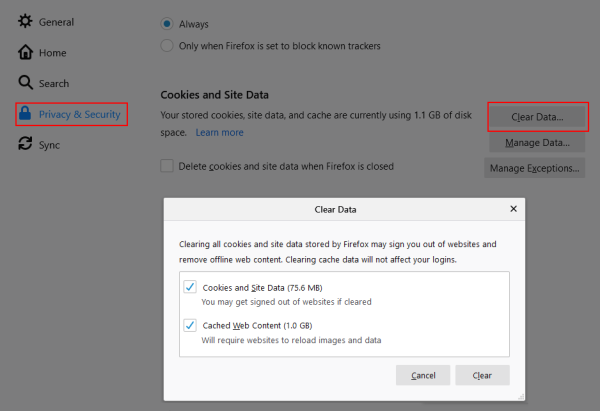Switch to the "Privacy & Security" text label
The image size is (600, 411).
click(x=79, y=114)
